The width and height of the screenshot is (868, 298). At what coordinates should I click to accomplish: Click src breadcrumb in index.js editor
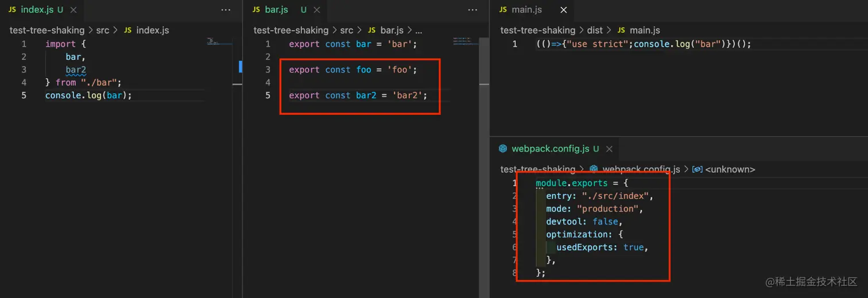(x=103, y=30)
